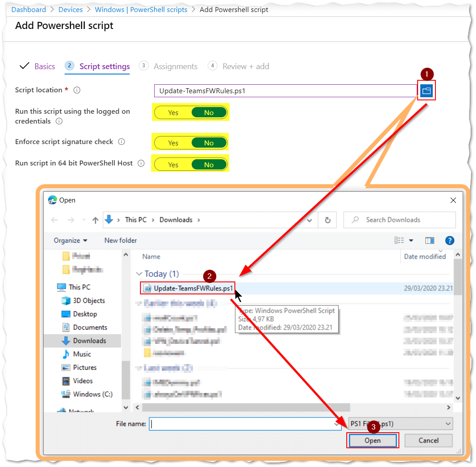Enable Enforce script signature check
The height and width of the screenshot is (467, 476).
point(173,142)
